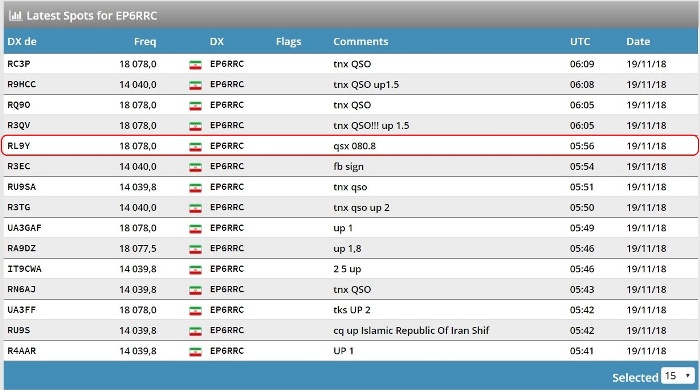Click EP6RRC in the R4AAR row
The image size is (700, 390).
pyautogui.click(x=227, y=351)
